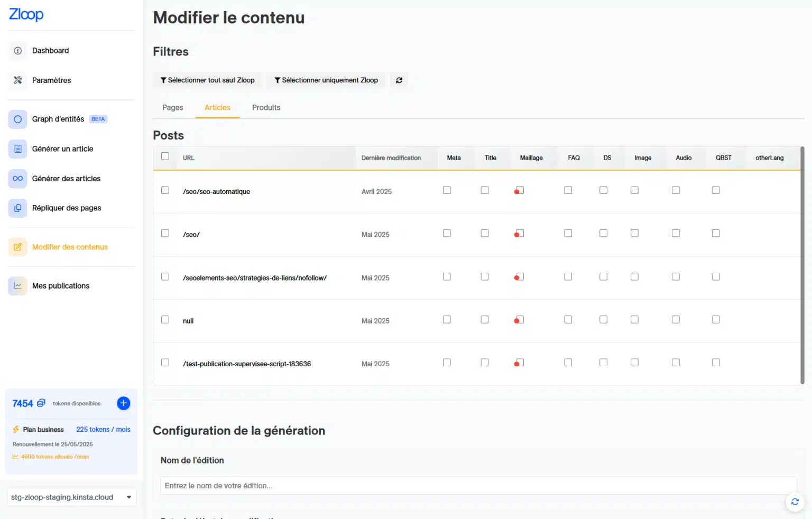Click Sélectionner tout sauf Zloop filter button

(x=207, y=80)
